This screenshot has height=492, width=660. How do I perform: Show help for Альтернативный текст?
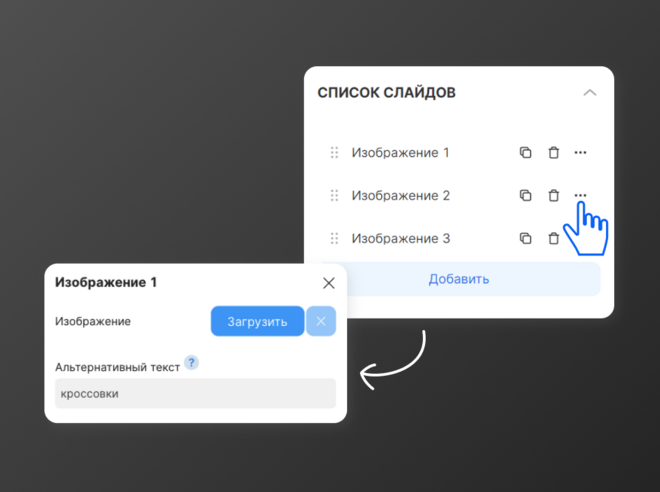192,362
